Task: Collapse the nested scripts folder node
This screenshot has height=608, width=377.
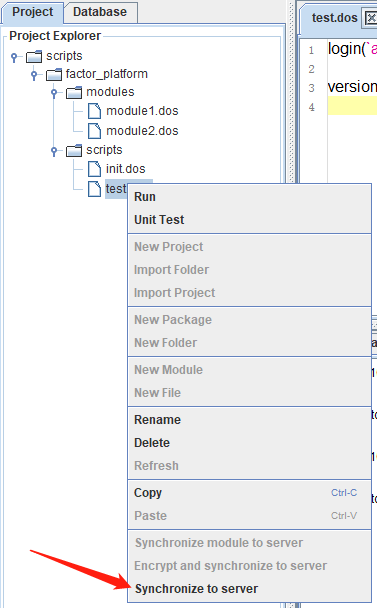Action: [54, 150]
